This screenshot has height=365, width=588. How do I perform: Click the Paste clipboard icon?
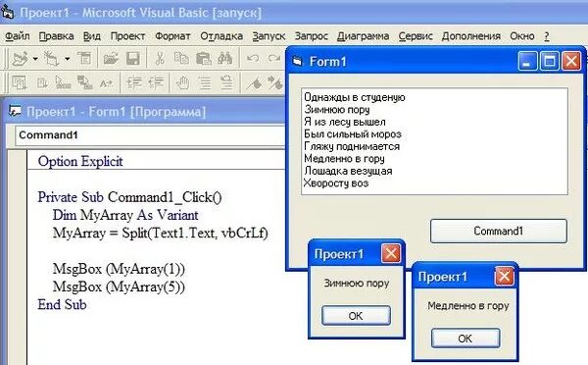pos(204,59)
